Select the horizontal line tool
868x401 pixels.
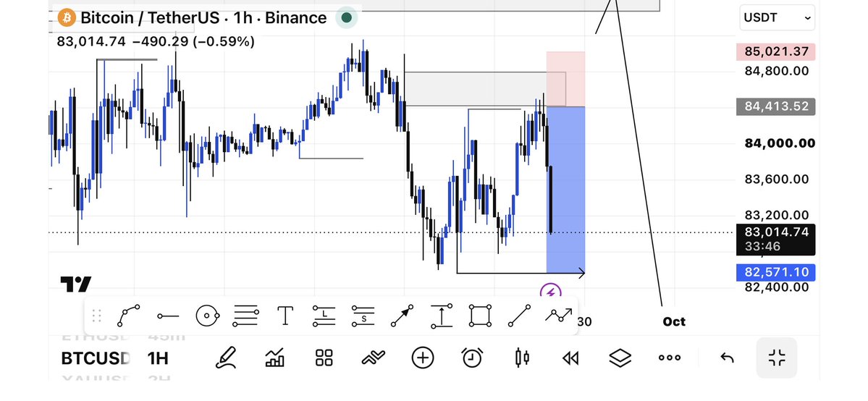(x=168, y=316)
